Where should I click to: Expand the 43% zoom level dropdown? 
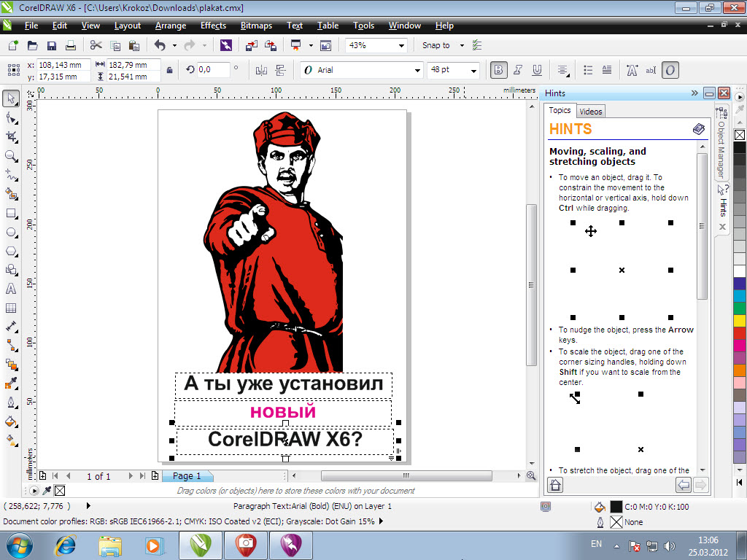click(x=400, y=45)
